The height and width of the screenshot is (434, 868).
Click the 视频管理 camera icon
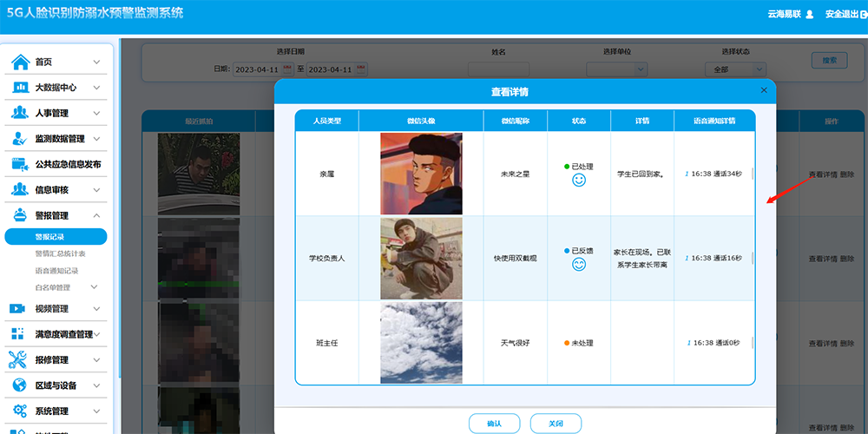click(x=19, y=308)
